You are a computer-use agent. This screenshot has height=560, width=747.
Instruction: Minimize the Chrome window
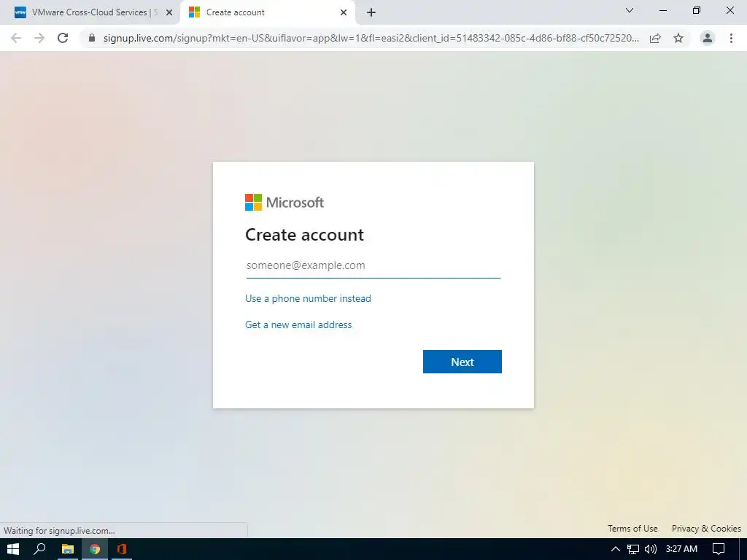point(663,10)
